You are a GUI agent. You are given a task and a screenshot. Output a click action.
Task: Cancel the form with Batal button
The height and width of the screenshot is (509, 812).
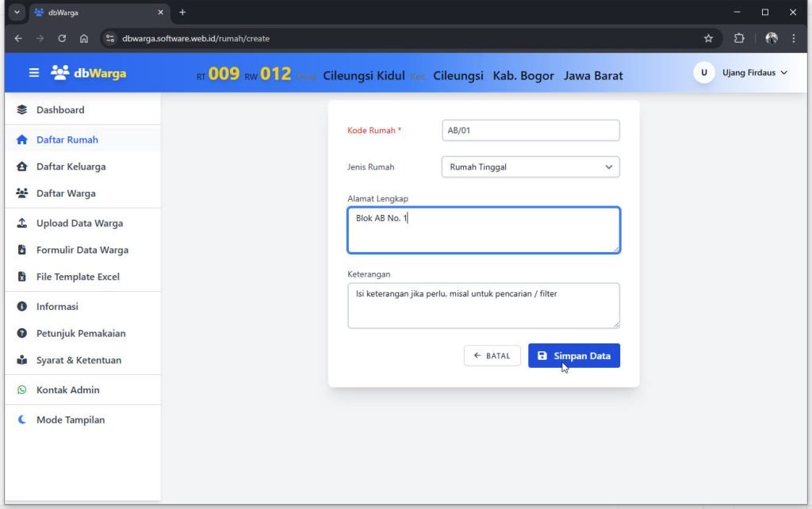[x=492, y=356]
